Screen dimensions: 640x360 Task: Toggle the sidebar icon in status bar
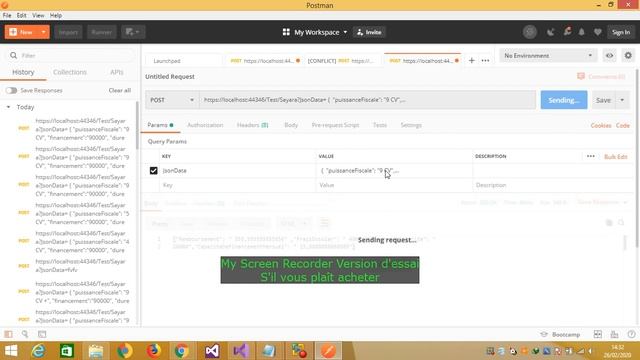[x=8, y=334]
